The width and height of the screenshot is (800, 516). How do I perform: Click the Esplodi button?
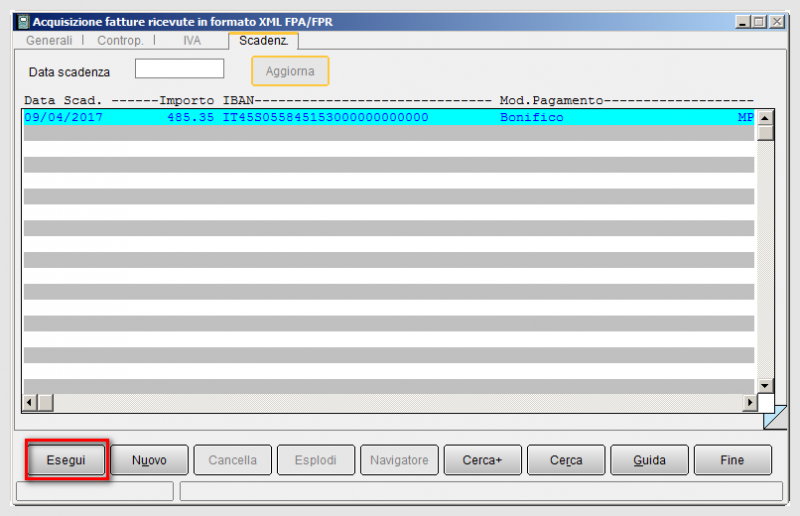pos(316,460)
